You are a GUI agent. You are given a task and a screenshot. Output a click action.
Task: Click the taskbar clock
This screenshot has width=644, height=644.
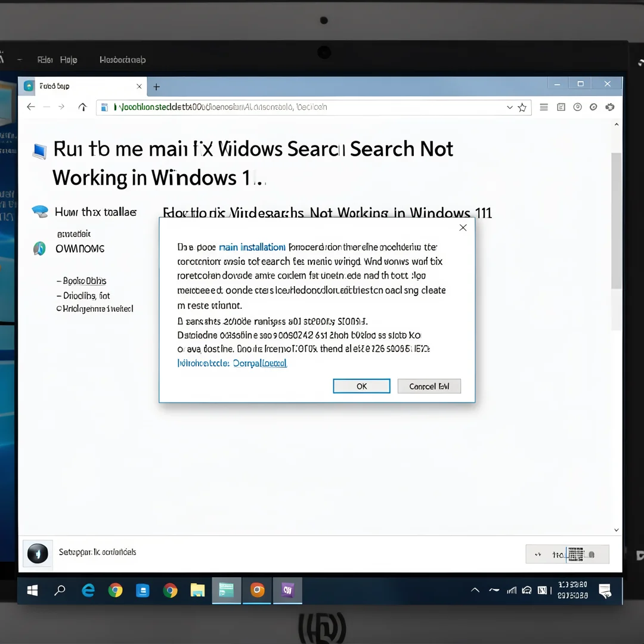[572, 590]
